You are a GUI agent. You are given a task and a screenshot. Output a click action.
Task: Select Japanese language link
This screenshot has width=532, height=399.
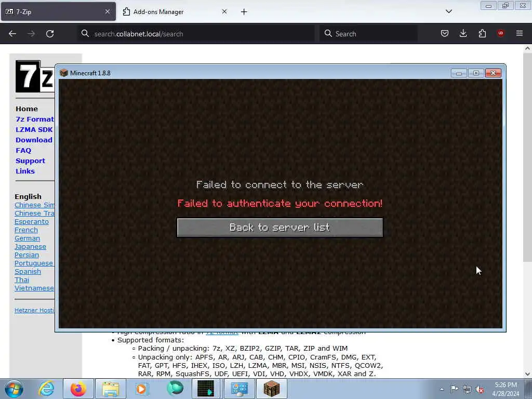[x=30, y=247]
